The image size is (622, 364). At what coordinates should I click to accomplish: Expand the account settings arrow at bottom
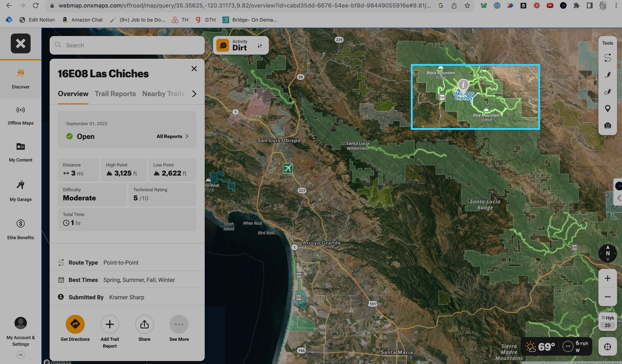coord(21,355)
